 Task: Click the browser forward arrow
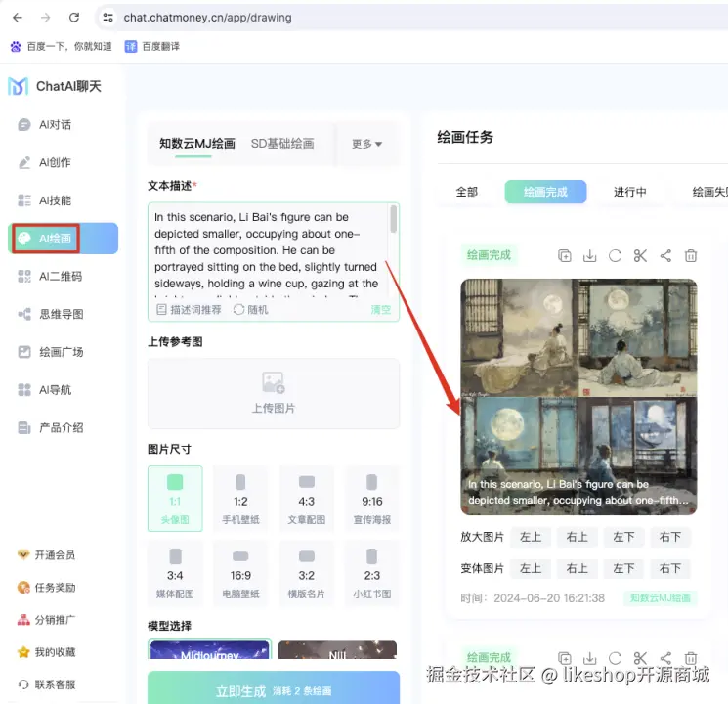[46, 18]
